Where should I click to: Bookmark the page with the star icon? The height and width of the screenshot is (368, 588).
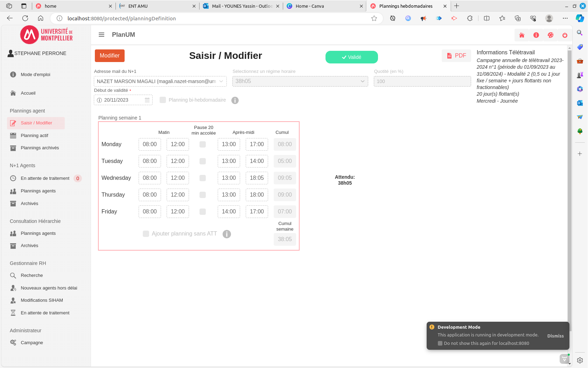(x=374, y=18)
